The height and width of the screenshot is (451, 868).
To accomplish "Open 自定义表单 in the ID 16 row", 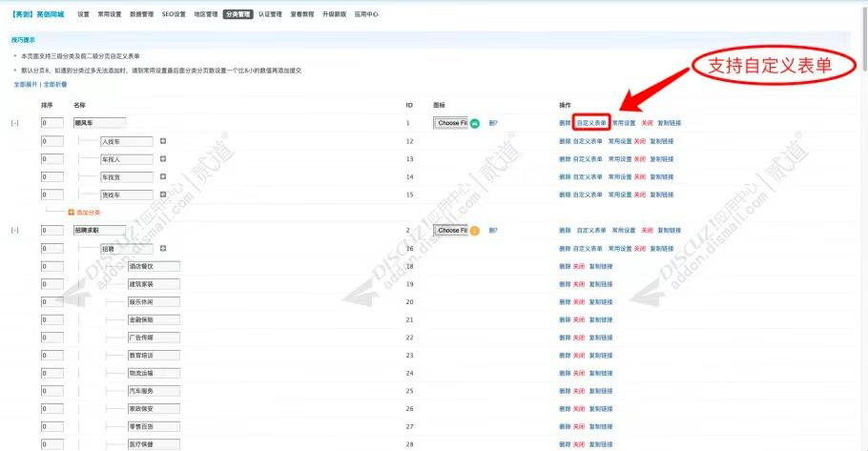I will [588, 249].
